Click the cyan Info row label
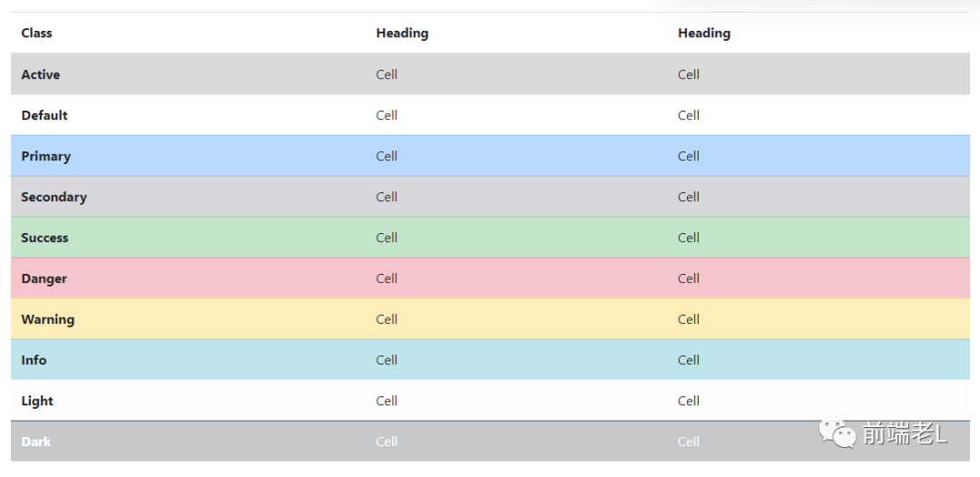Viewport: 980px width, 477px height. pyautogui.click(x=34, y=360)
